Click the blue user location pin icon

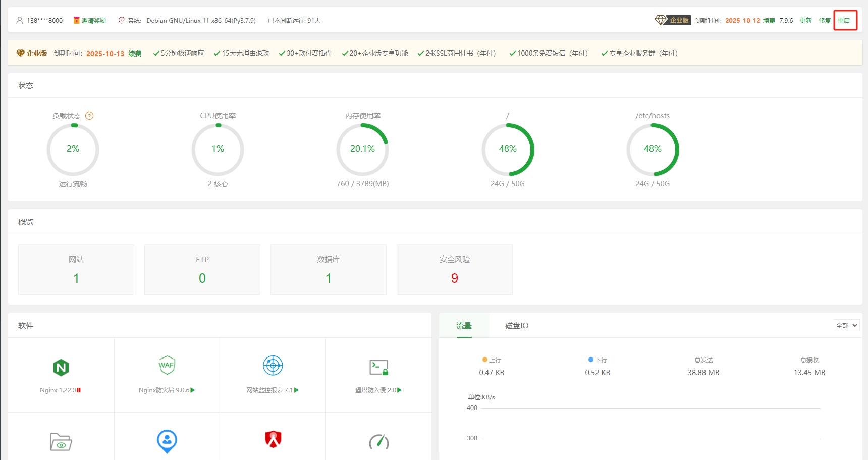pos(167,441)
